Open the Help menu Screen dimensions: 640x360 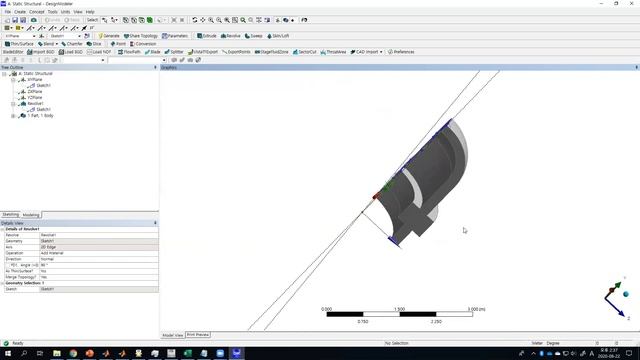(x=90, y=12)
